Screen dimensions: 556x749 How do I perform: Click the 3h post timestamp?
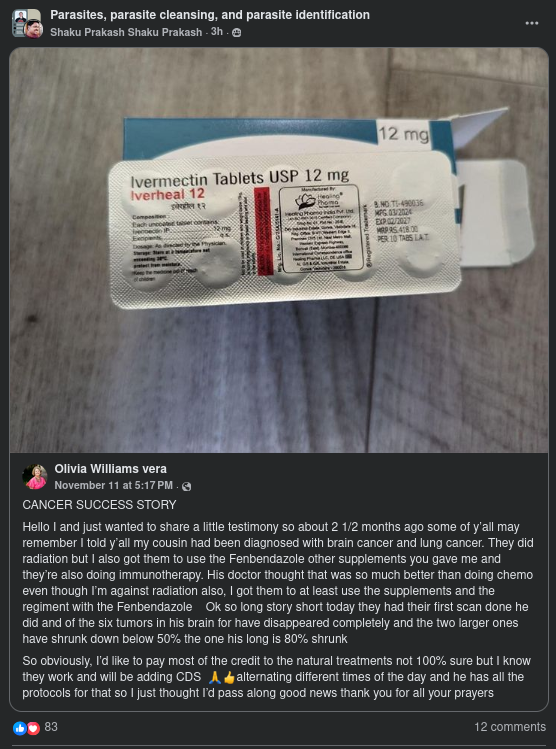click(217, 32)
